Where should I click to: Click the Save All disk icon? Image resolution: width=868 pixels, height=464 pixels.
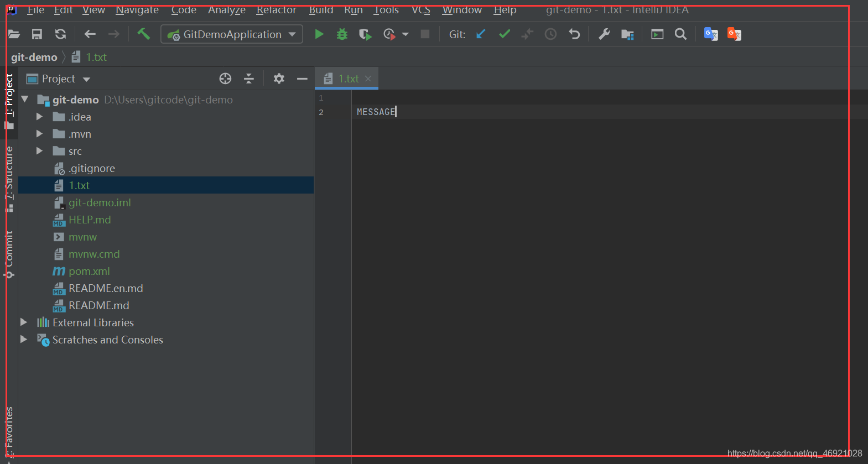[x=37, y=34]
